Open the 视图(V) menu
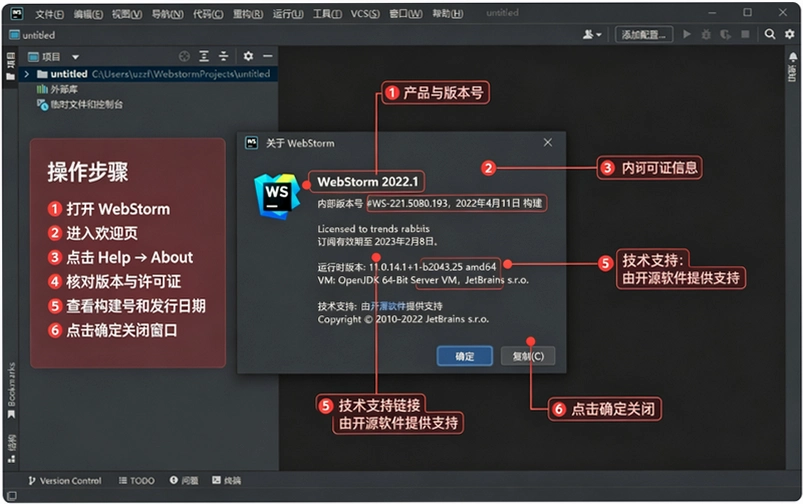 [x=126, y=14]
